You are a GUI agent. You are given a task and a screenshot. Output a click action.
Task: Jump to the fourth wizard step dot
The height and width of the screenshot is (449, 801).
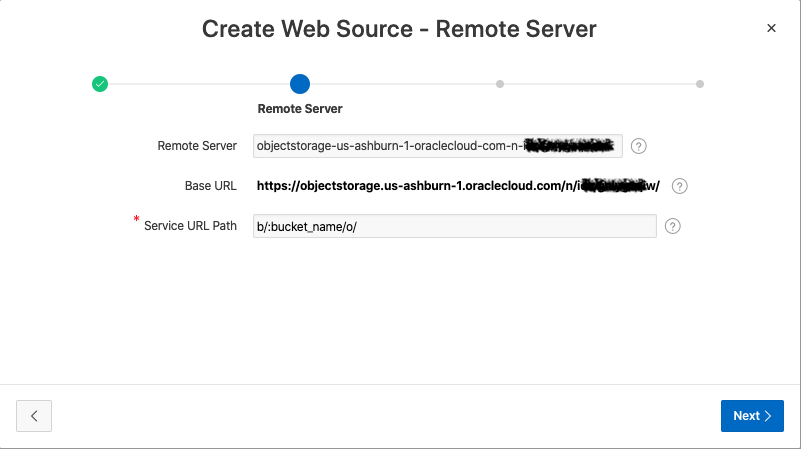(700, 84)
